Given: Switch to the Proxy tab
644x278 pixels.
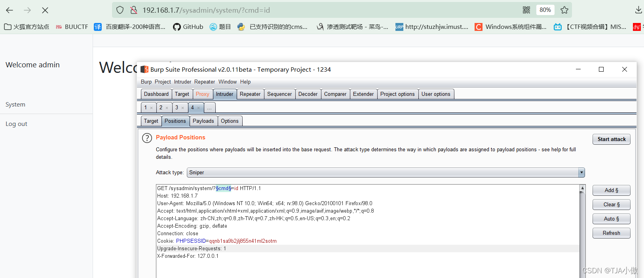Looking at the screenshot, I should click(203, 94).
